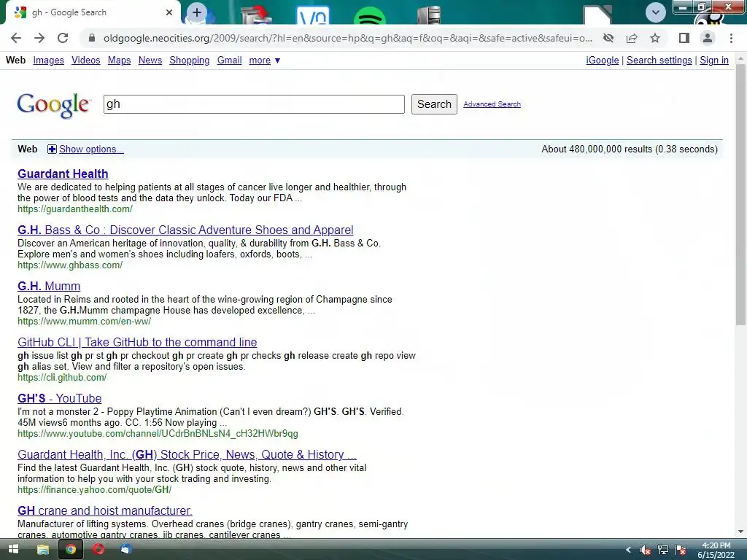This screenshot has height=560, width=747.
Task: Open GH crane and hoist manufacturer result
Action: [105, 511]
